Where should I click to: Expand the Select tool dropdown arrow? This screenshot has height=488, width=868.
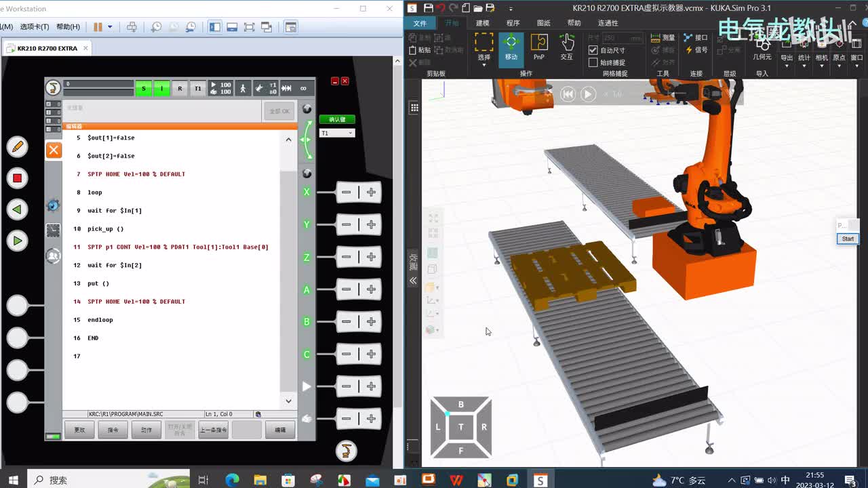[484, 65]
